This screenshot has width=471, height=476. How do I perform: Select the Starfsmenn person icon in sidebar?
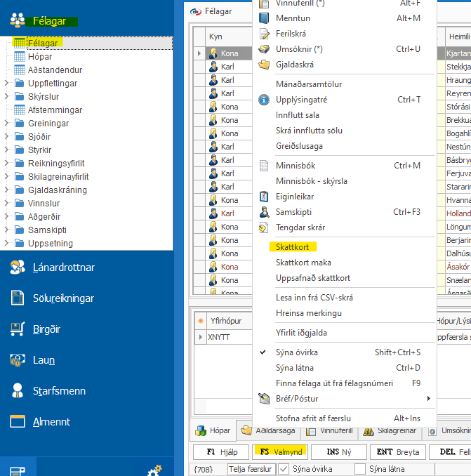(x=18, y=391)
